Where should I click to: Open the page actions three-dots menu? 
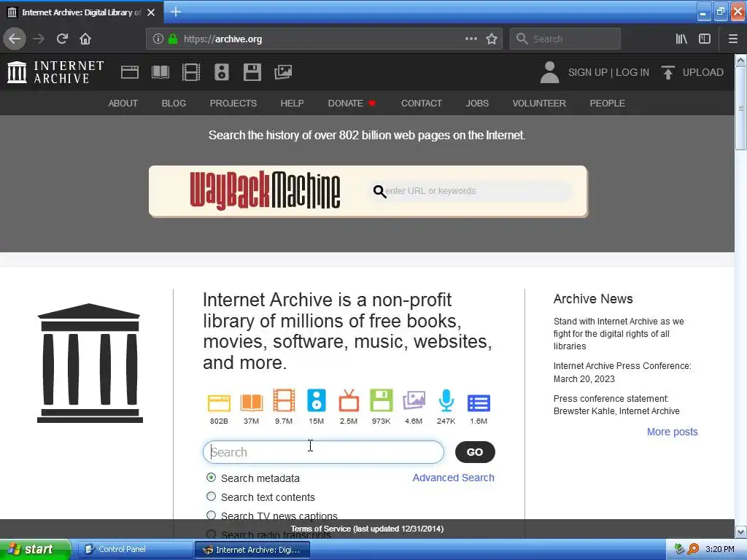pos(471,39)
